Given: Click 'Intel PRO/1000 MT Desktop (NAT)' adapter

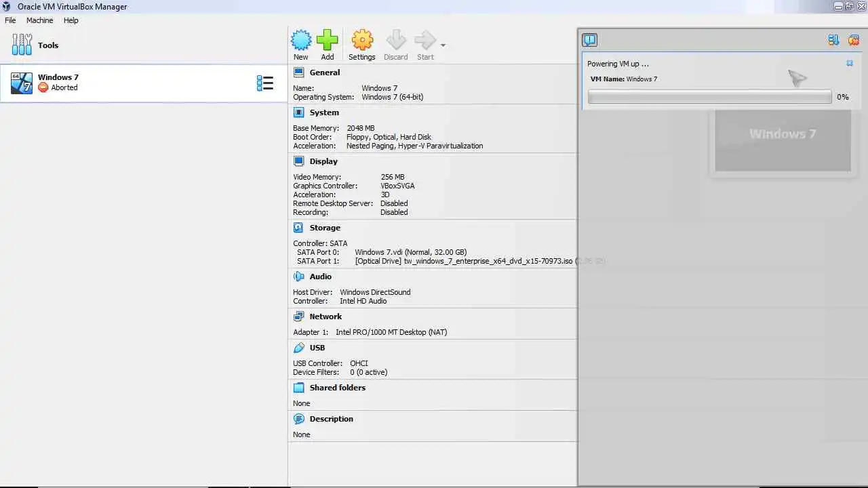Looking at the screenshot, I should [x=391, y=332].
